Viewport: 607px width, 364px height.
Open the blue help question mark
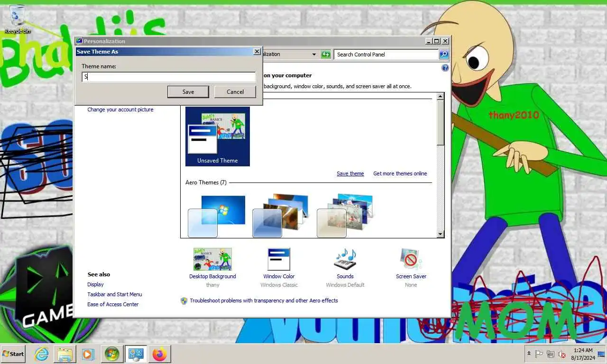pyautogui.click(x=445, y=68)
